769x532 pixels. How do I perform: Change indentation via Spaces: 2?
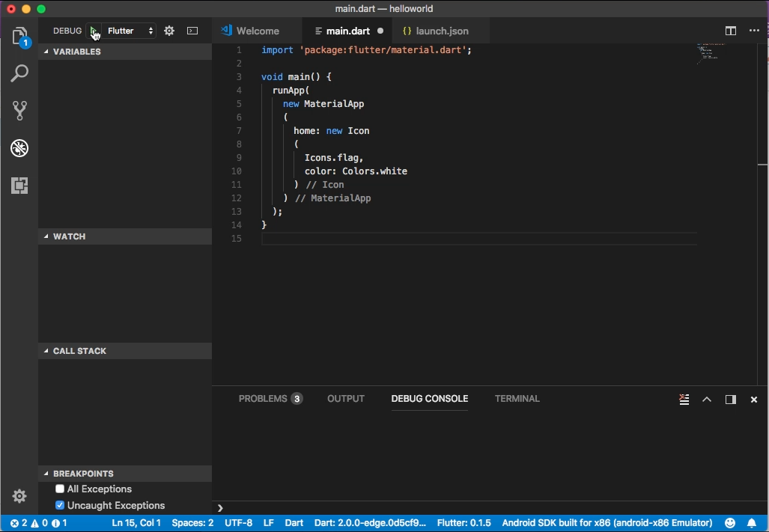(x=192, y=523)
